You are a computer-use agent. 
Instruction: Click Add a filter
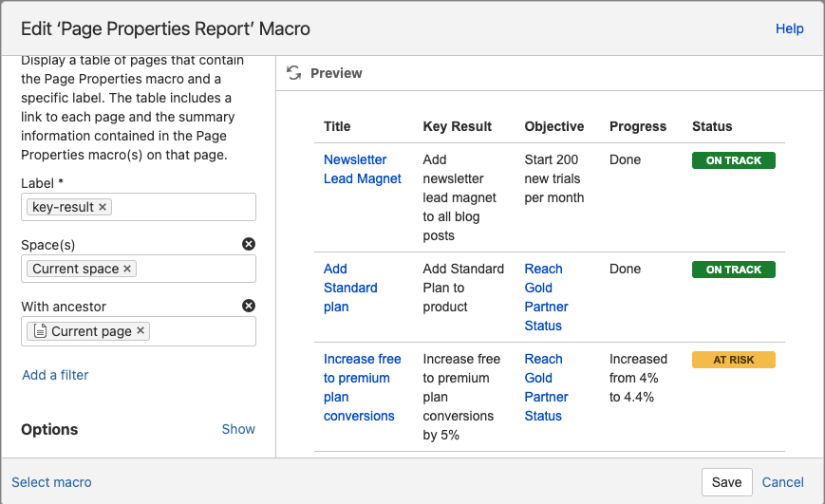coord(55,375)
